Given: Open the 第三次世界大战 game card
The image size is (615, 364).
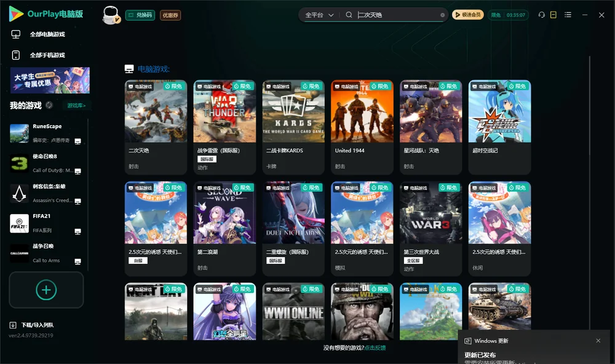Looking at the screenshot, I should click(430, 229).
